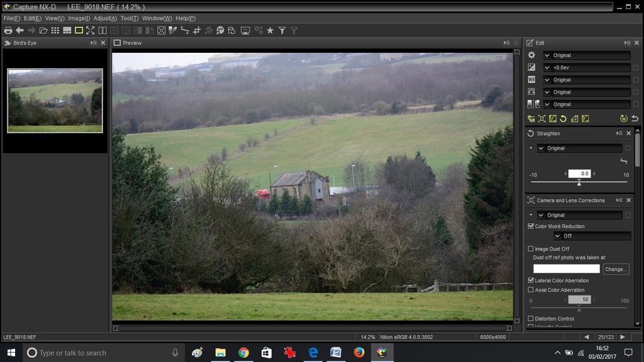Click the Print icon in the toolbar

pyautogui.click(x=8, y=30)
